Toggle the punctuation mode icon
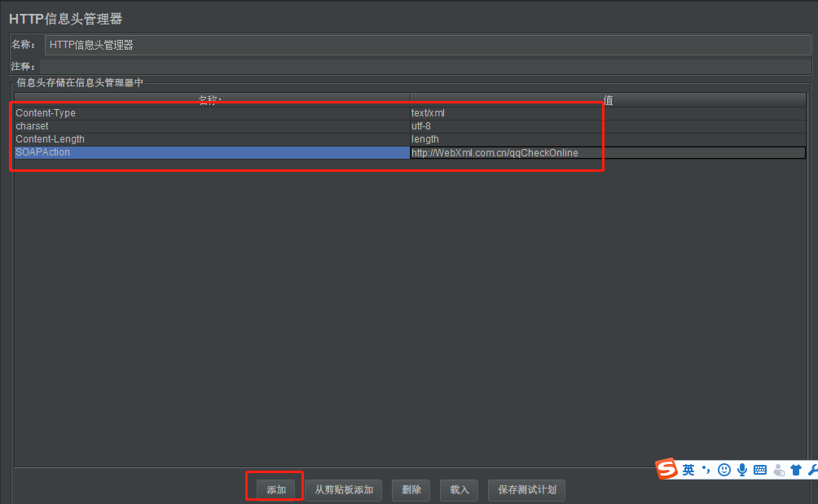Screen dimensions: 818x504 tap(706, 470)
